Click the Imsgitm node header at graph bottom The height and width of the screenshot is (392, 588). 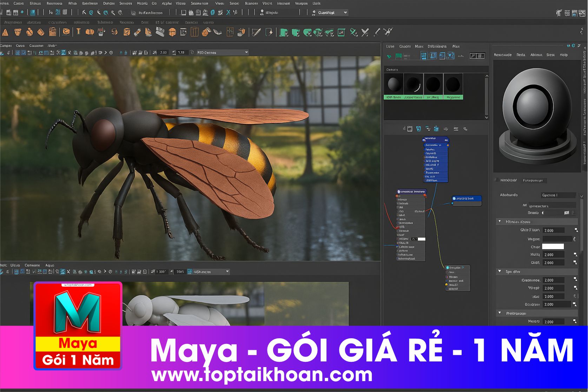[x=458, y=267]
